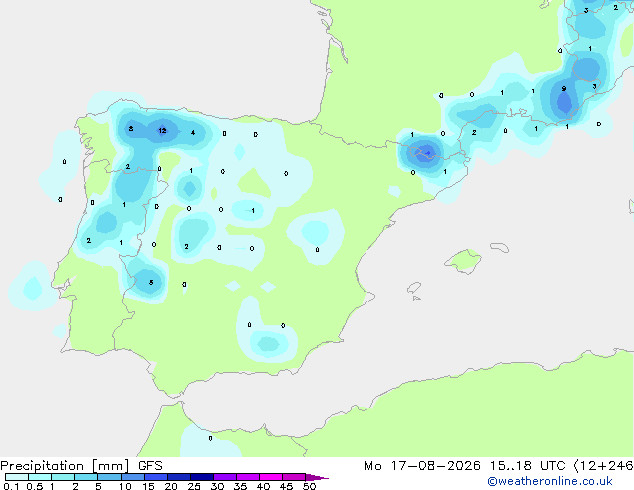
Task: Click the 1–2 mm legend color swatch
Action: [x=63, y=477]
